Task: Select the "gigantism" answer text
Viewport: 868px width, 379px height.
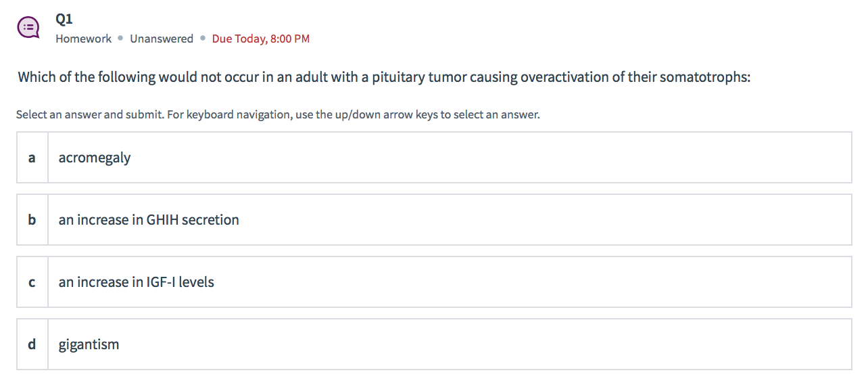Action: pos(89,344)
